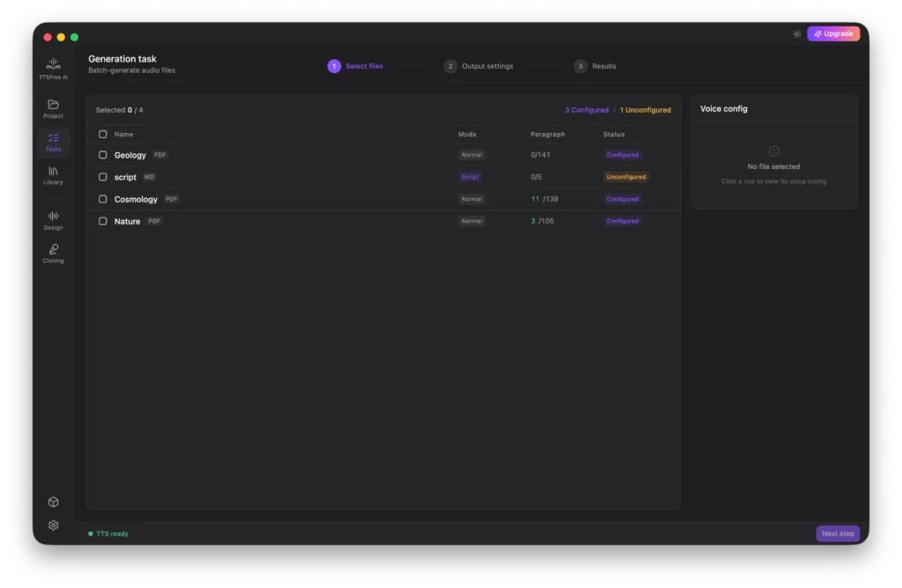This screenshot has width=902, height=588.
Task: Click the PDF badge beside Nature
Action: [x=154, y=221]
